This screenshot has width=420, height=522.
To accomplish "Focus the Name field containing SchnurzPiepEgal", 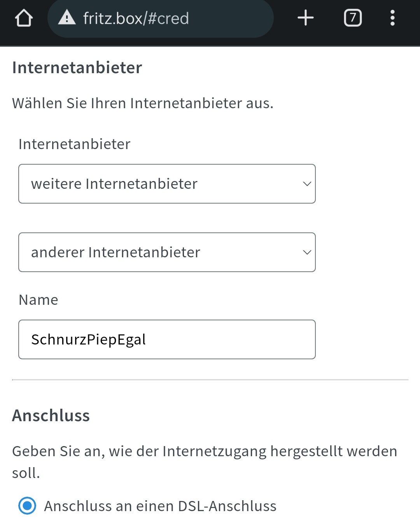I will tap(167, 339).
